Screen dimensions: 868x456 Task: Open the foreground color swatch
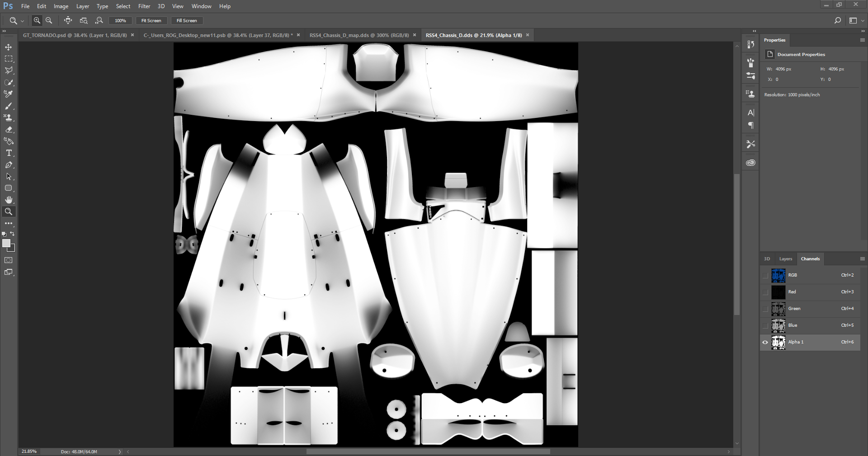(x=6, y=244)
